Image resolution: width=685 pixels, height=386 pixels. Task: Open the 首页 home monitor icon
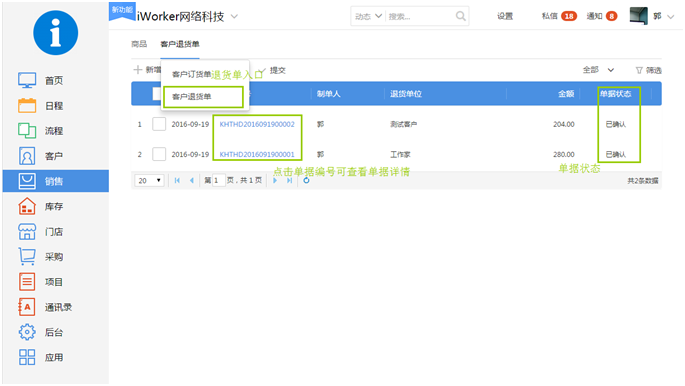pos(27,80)
